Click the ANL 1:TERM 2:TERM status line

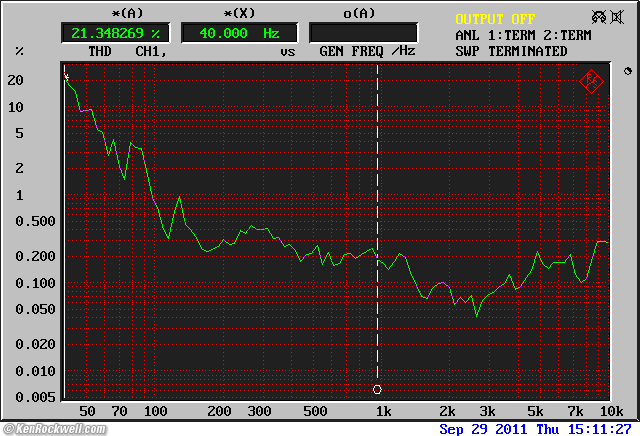tap(523, 36)
